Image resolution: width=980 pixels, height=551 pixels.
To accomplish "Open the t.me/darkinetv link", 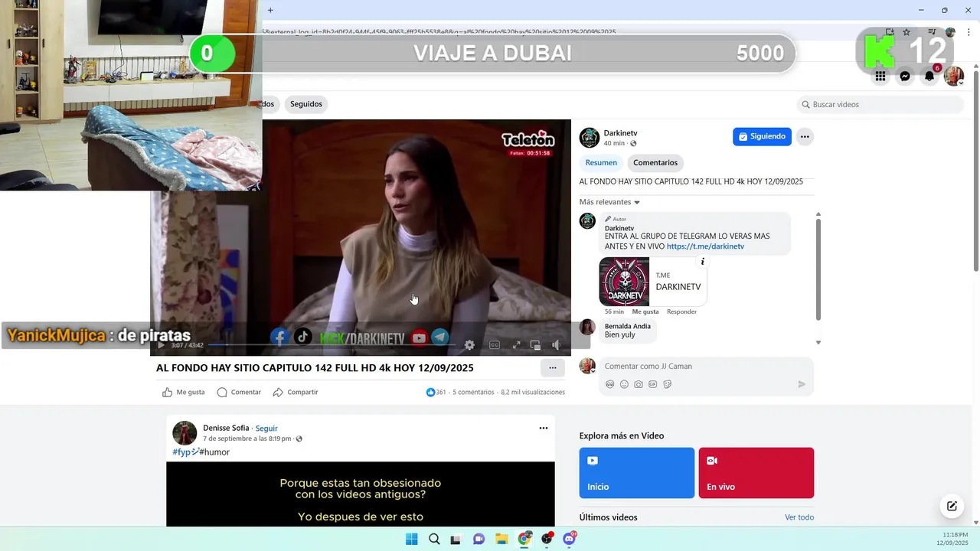I will click(x=705, y=246).
